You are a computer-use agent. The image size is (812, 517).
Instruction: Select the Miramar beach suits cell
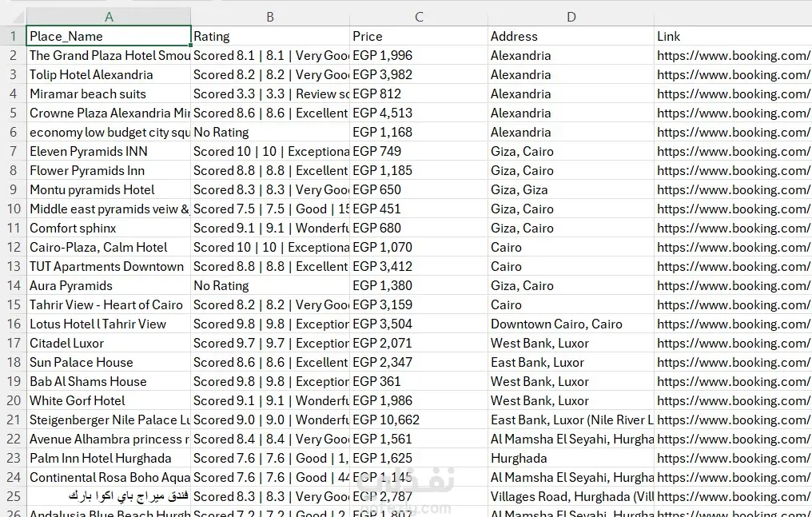pyautogui.click(x=109, y=93)
